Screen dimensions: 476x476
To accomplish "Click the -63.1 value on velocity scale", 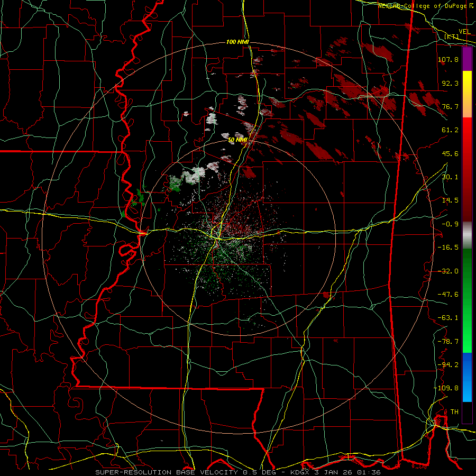I will tap(448, 318).
